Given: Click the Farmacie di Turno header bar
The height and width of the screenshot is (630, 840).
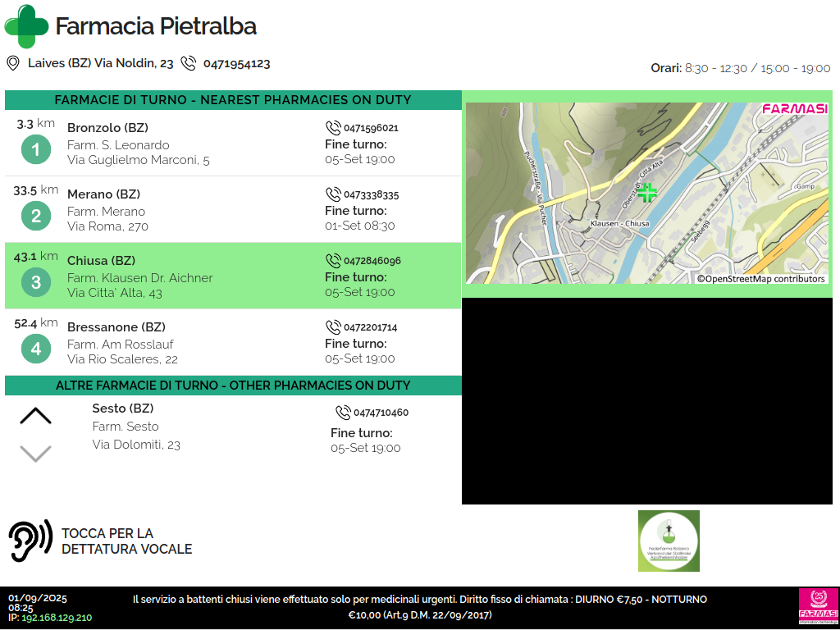Looking at the screenshot, I should [x=233, y=100].
